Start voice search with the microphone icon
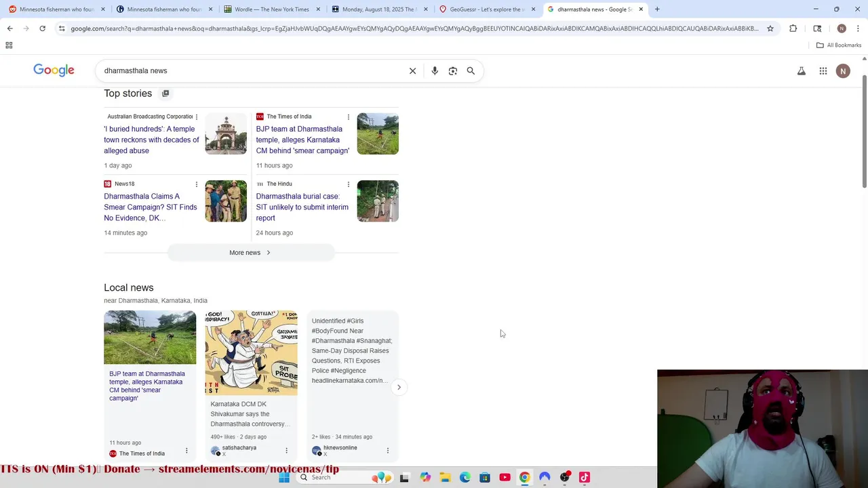Image resolution: width=868 pixels, height=488 pixels. coord(435,70)
